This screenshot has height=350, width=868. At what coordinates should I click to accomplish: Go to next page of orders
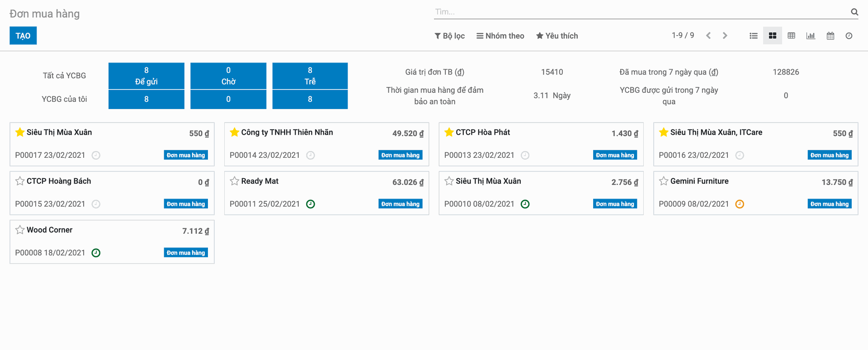(x=725, y=36)
